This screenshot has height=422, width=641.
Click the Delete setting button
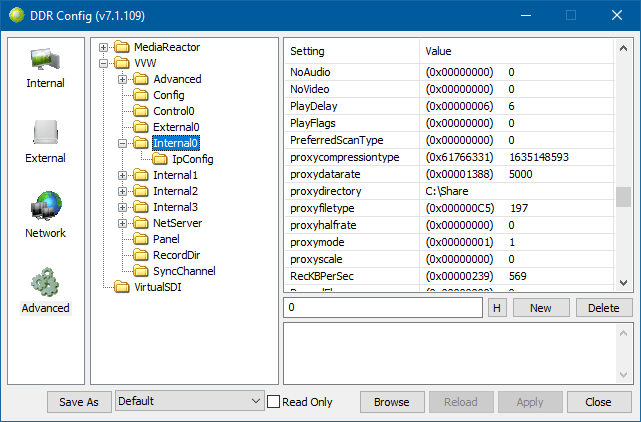pyautogui.click(x=604, y=308)
